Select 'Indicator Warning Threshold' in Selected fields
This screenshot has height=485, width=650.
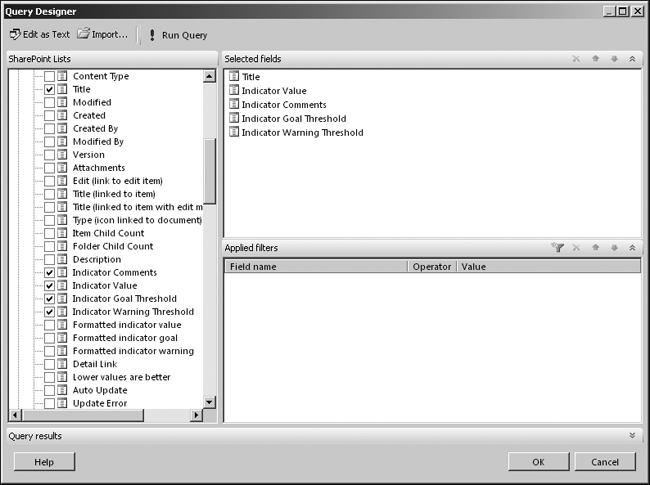[x=303, y=132]
